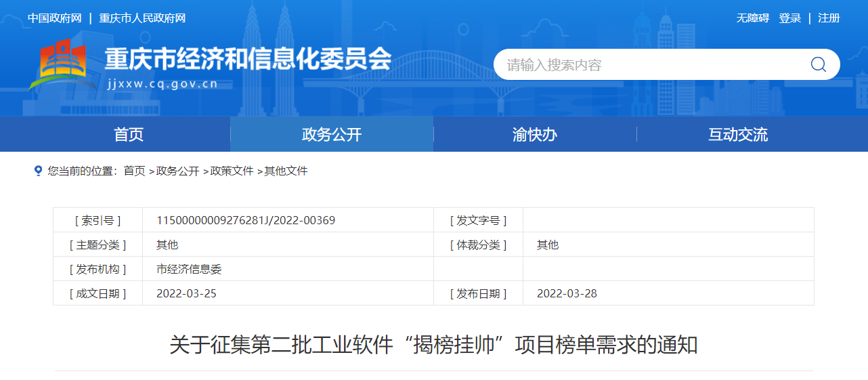Click the blue location pin icon
868x380 pixels.
tap(38, 171)
